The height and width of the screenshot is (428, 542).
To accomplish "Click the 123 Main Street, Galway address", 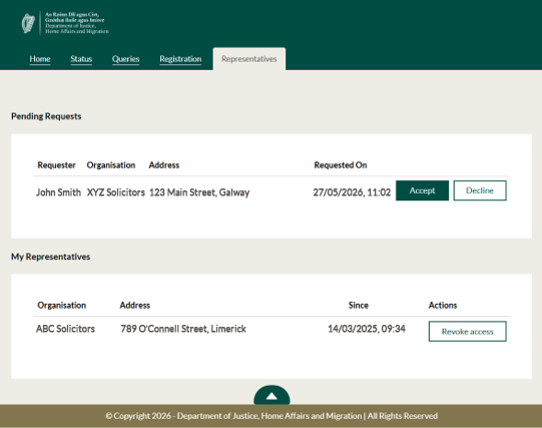I will pos(199,192).
